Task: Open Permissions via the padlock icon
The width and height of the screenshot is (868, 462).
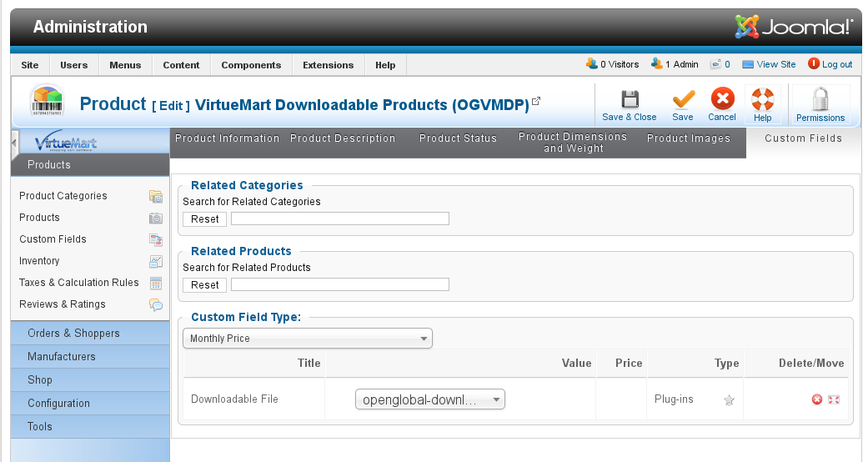Action: pyautogui.click(x=820, y=100)
